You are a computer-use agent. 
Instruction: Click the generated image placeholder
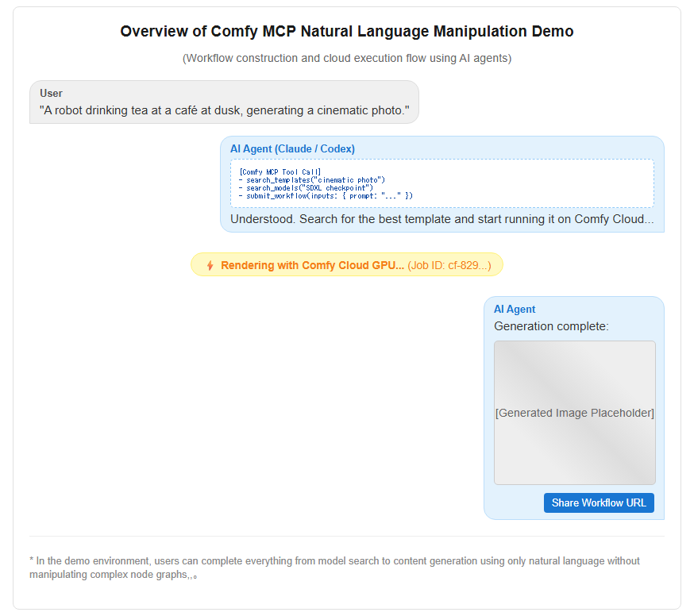[x=575, y=413]
